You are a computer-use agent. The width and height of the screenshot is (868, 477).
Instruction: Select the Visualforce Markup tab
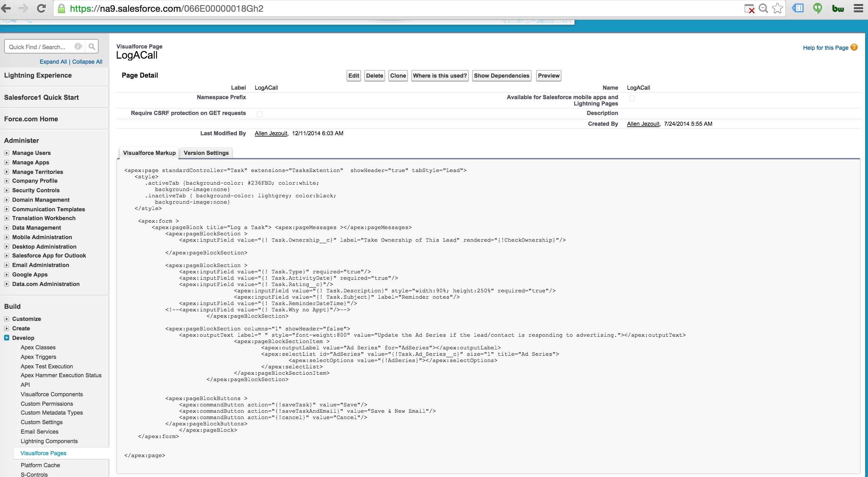click(149, 153)
